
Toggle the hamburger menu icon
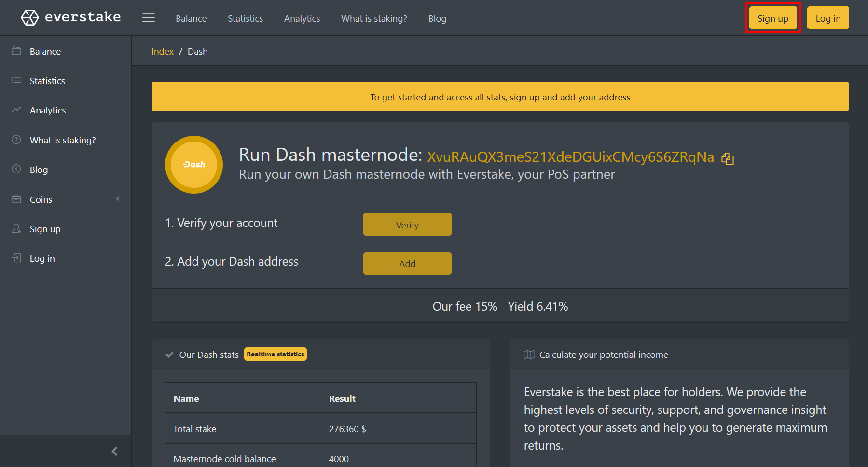tap(149, 18)
